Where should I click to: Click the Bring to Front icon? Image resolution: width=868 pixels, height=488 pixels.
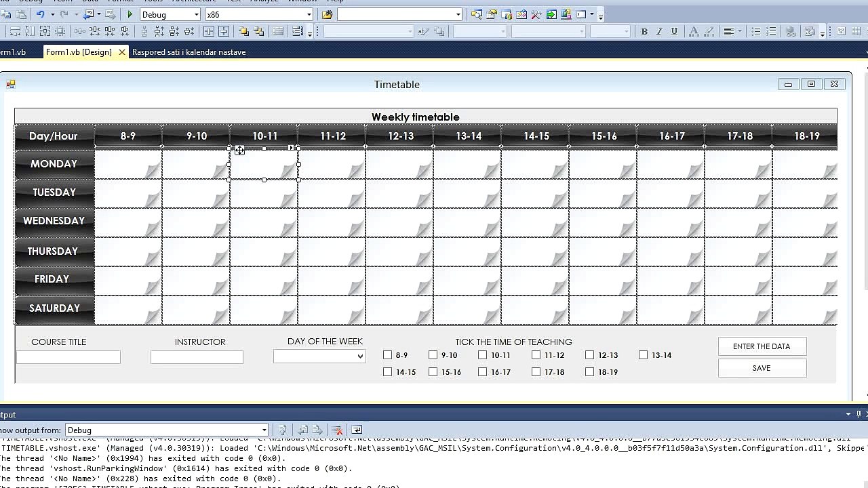(x=243, y=31)
